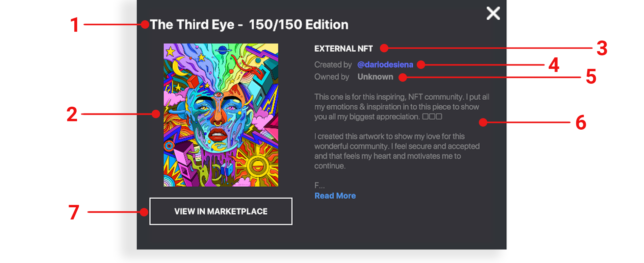Click the red annotation number 7
This screenshot has height=263, width=644.
click(x=74, y=212)
